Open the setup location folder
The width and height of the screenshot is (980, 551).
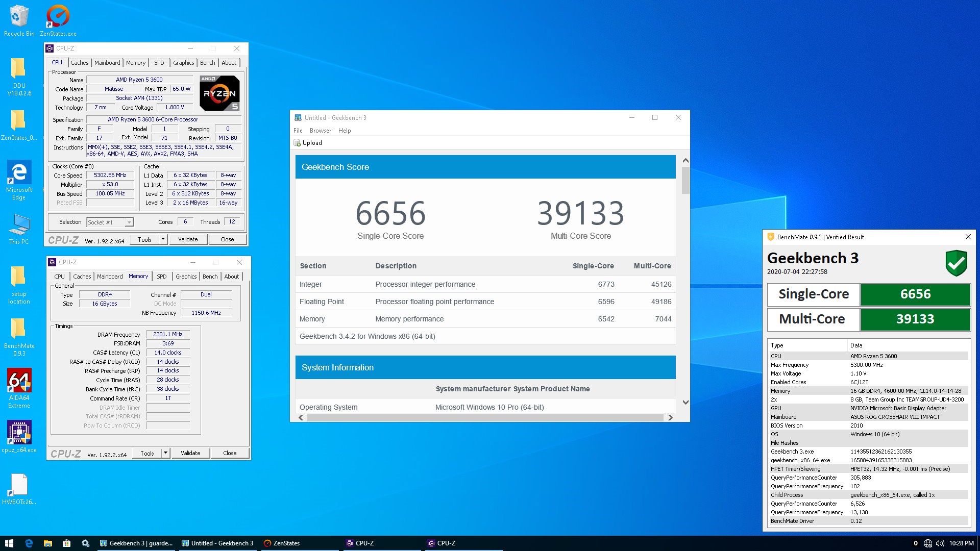(x=19, y=285)
